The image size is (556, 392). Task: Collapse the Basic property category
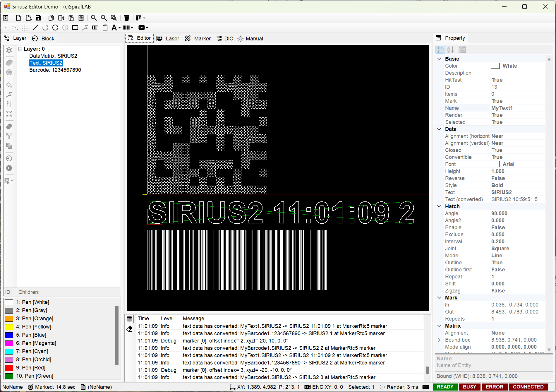tap(439, 59)
